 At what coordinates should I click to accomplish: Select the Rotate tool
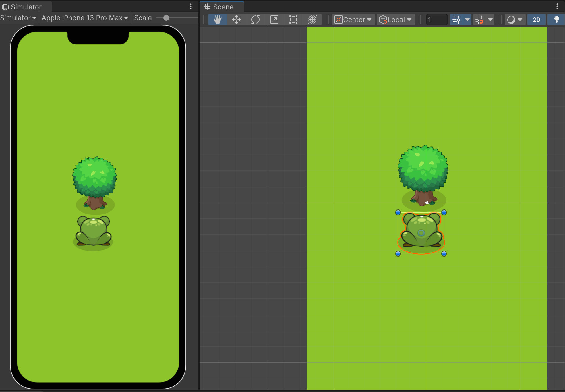click(x=255, y=20)
